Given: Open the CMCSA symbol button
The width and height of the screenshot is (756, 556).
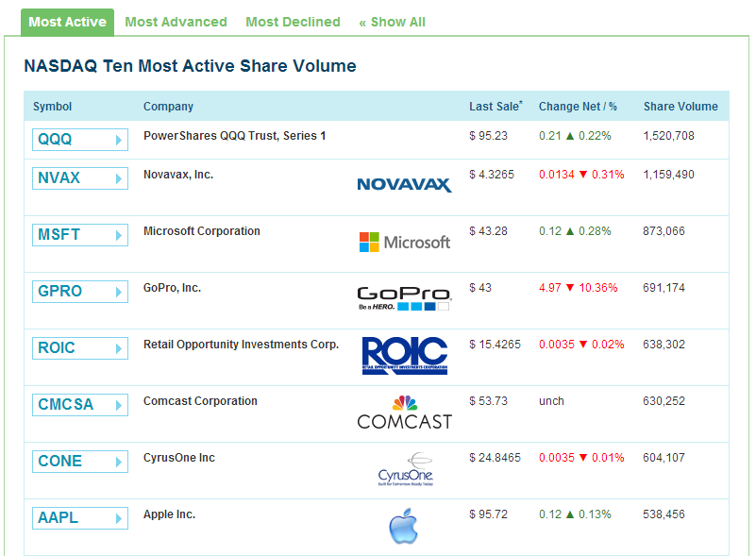Looking at the screenshot, I should (79, 405).
